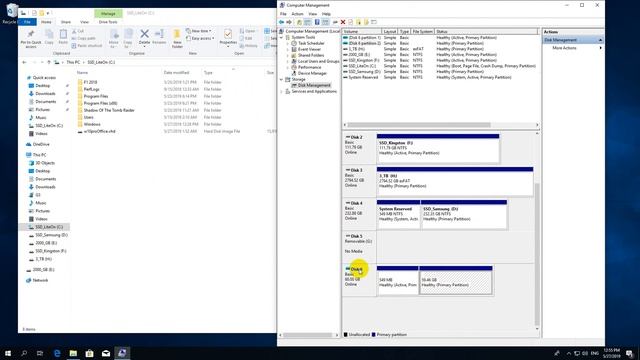Switch to Drive Tools tab in Explorer
Image resolution: width=640 pixels, height=360 pixels.
tap(108, 22)
